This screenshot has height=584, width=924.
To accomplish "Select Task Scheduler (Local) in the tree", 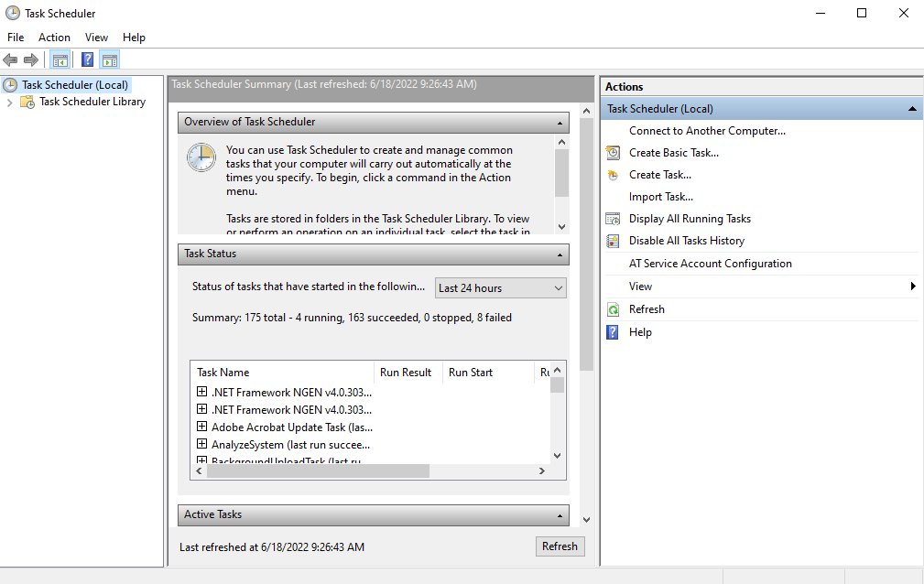I will point(75,85).
